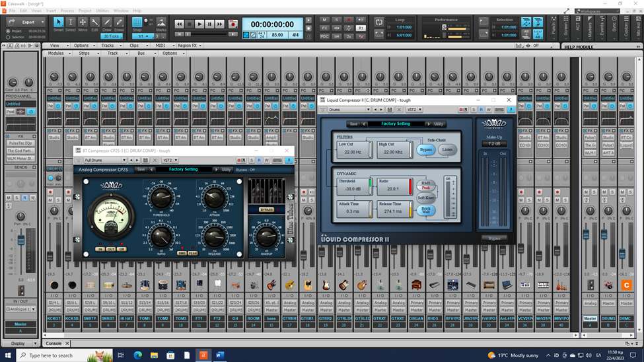Toggle the Loop on/off button

click(x=378, y=22)
